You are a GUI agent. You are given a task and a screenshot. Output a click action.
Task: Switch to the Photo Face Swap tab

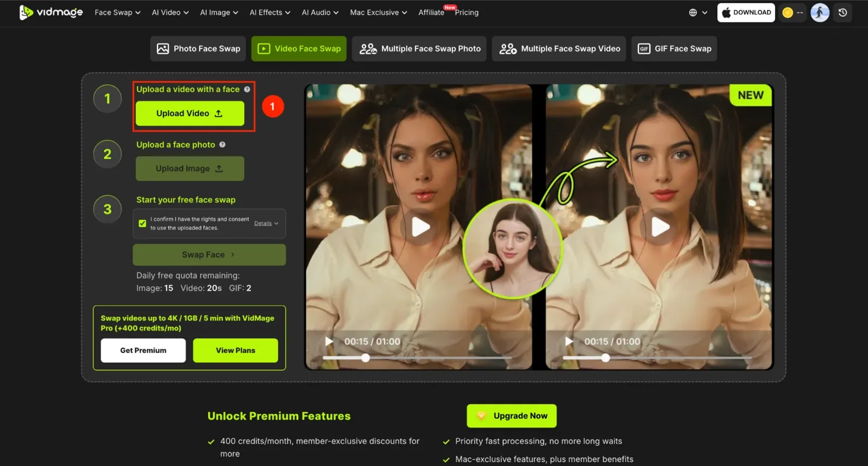click(x=198, y=49)
